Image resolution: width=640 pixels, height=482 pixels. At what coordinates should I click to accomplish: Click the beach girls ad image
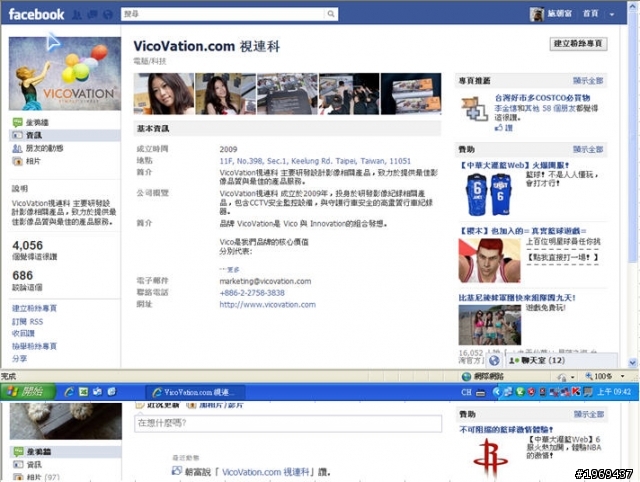(x=490, y=325)
